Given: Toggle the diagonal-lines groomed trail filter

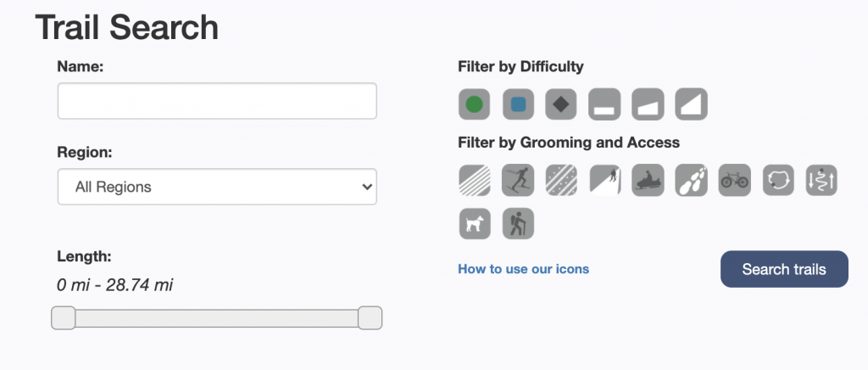Looking at the screenshot, I should pos(475,180).
